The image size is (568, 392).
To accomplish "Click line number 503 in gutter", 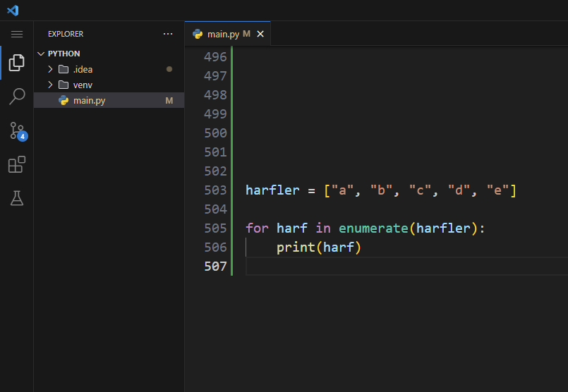I will [215, 190].
